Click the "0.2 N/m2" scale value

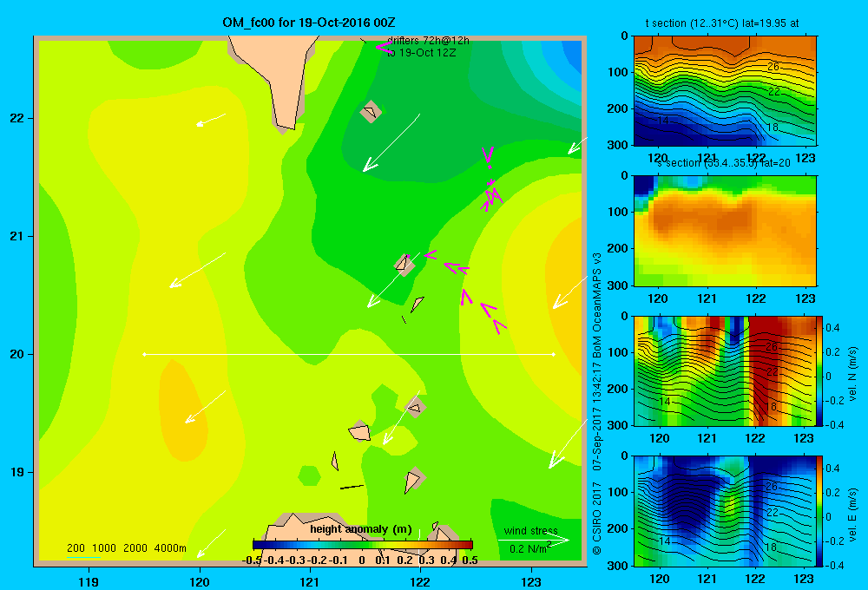coord(530,548)
